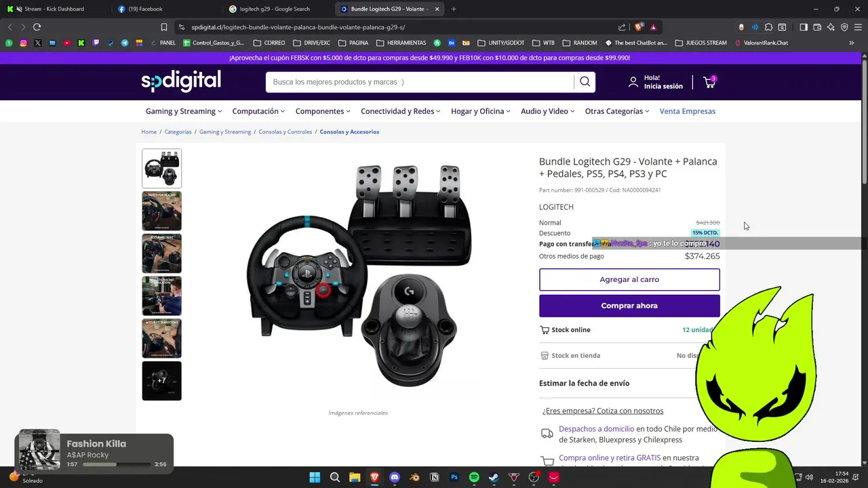
Task: Switch to the logitech g29 Google Search tab
Action: pyautogui.click(x=270, y=9)
